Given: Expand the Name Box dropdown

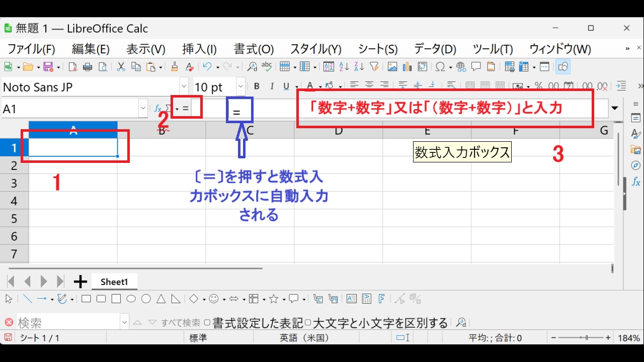Looking at the screenshot, I should pyautogui.click(x=142, y=108).
